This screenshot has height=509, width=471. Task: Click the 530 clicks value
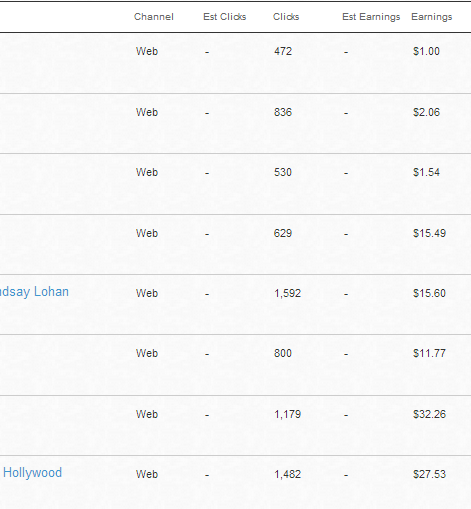click(x=283, y=172)
